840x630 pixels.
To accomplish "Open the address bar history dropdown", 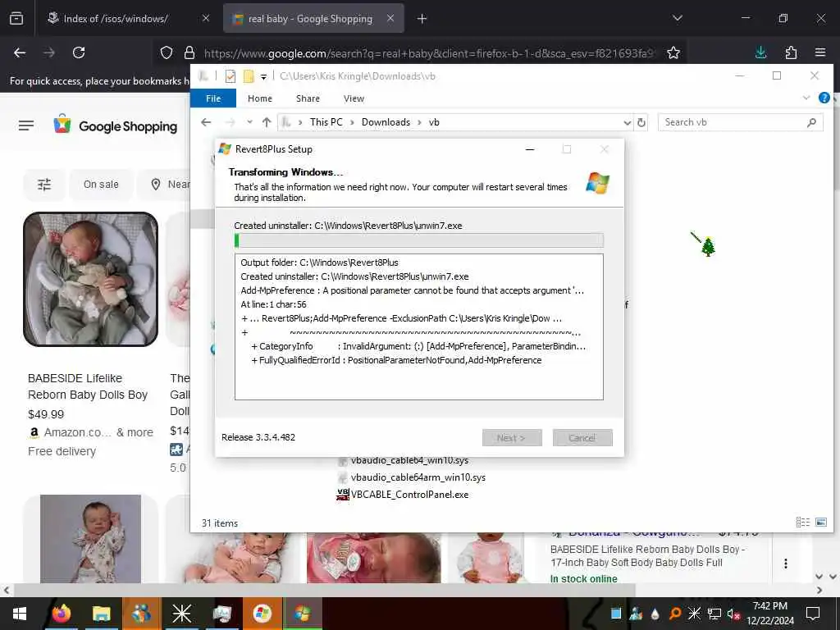I will click(x=628, y=123).
